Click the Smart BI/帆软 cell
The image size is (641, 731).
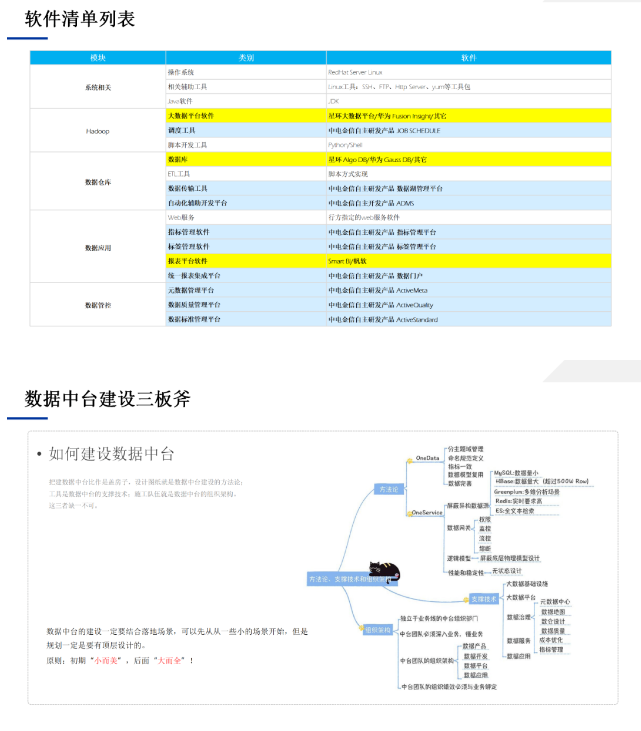469,261
